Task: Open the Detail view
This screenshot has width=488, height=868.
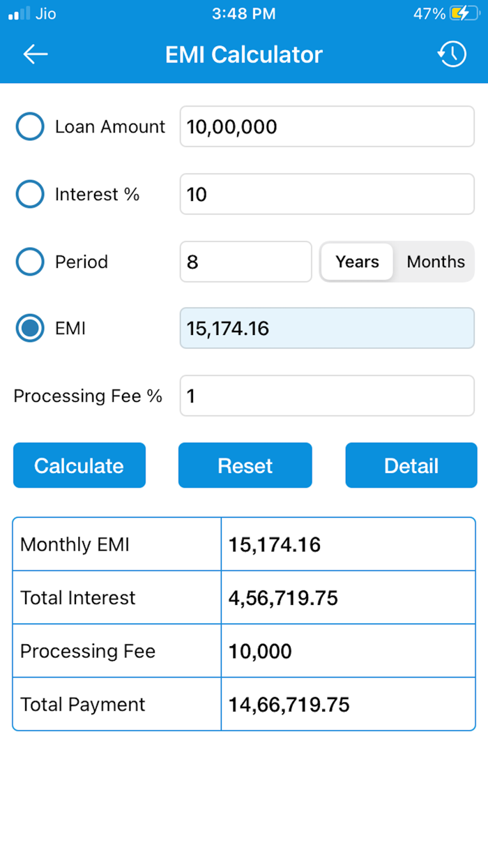Action: [x=411, y=465]
